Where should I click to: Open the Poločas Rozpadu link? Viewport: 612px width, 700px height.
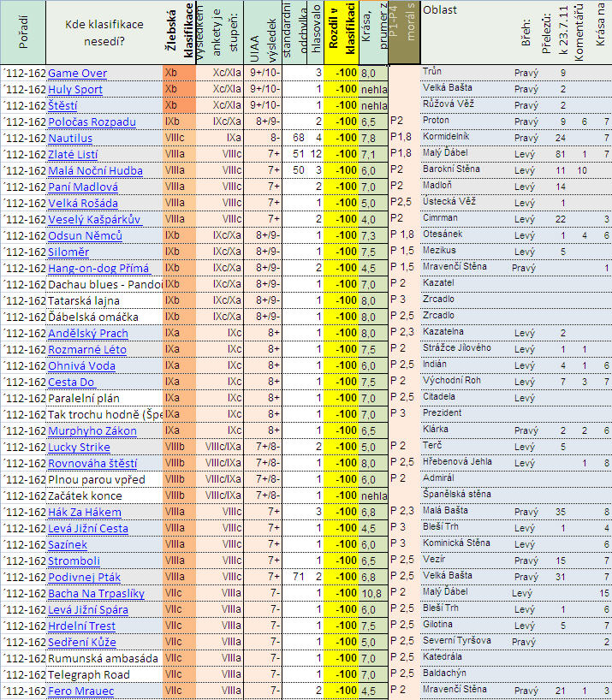(92, 122)
